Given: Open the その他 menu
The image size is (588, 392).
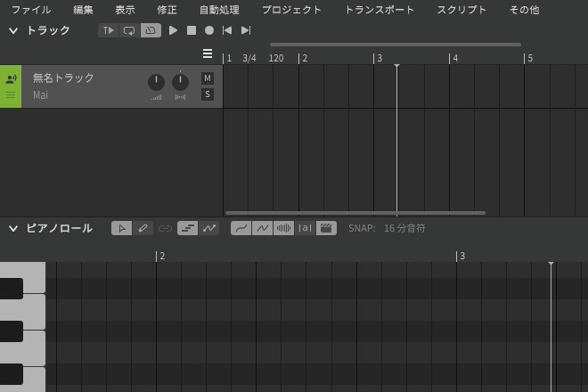Looking at the screenshot, I should point(524,10).
